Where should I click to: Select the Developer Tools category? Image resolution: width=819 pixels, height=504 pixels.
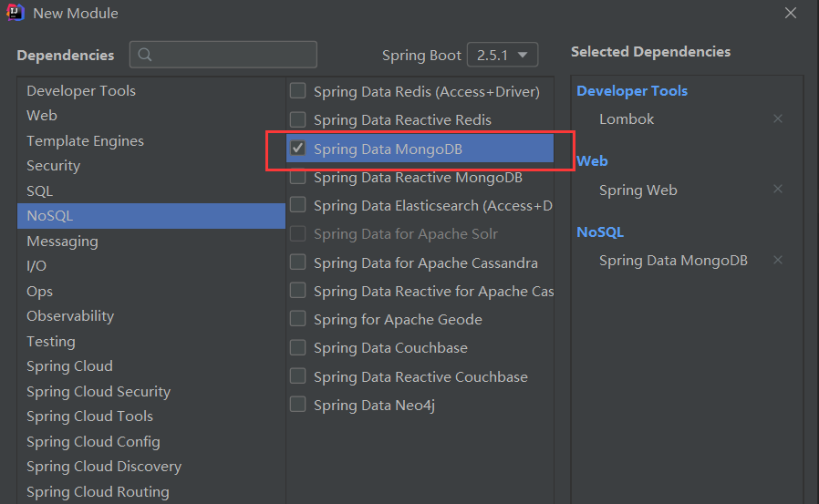pos(151,91)
